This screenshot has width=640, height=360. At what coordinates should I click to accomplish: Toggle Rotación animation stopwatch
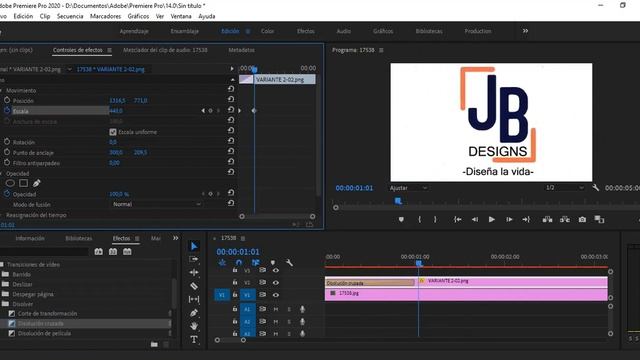(x=7, y=142)
